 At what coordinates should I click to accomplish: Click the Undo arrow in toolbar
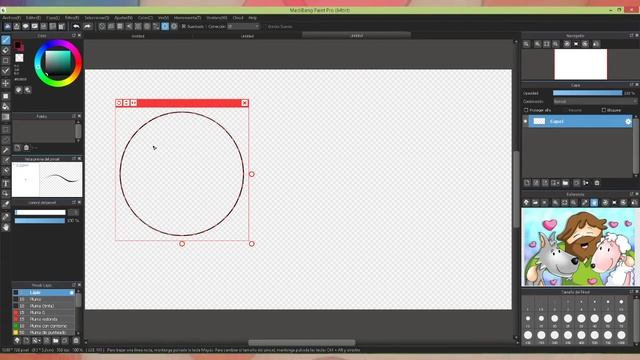(76, 27)
